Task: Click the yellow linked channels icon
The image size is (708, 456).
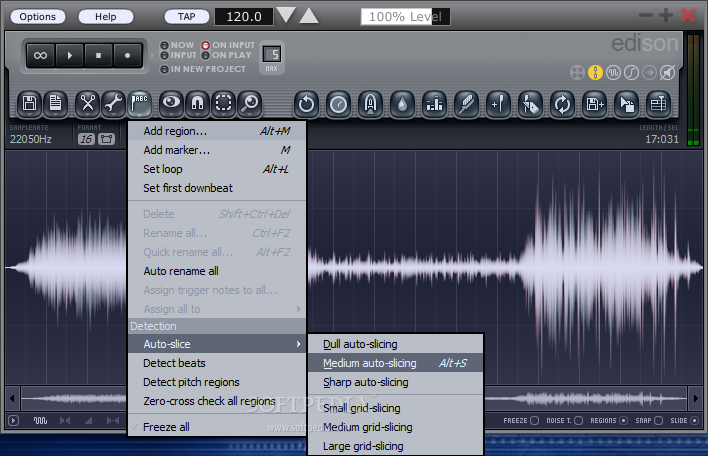Action: click(x=595, y=73)
